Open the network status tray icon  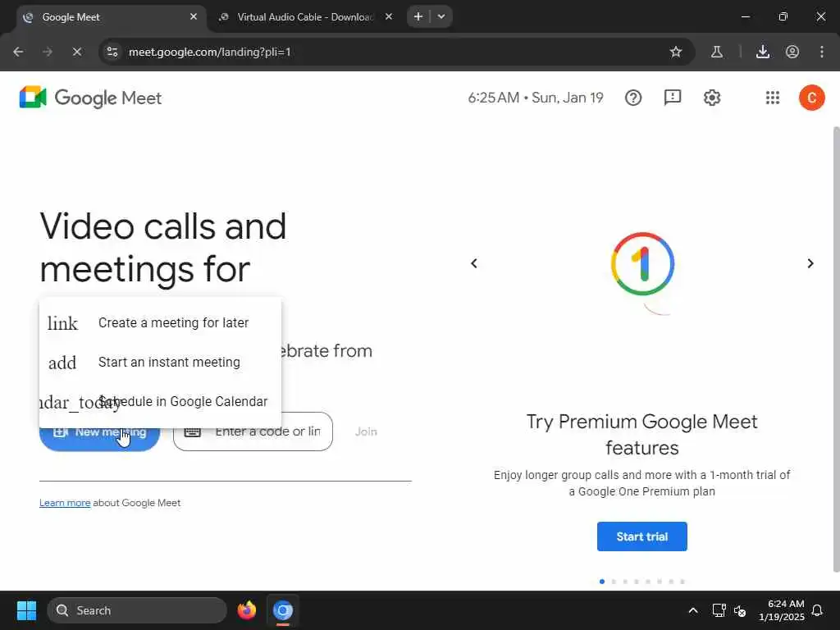(x=719, y=610)
